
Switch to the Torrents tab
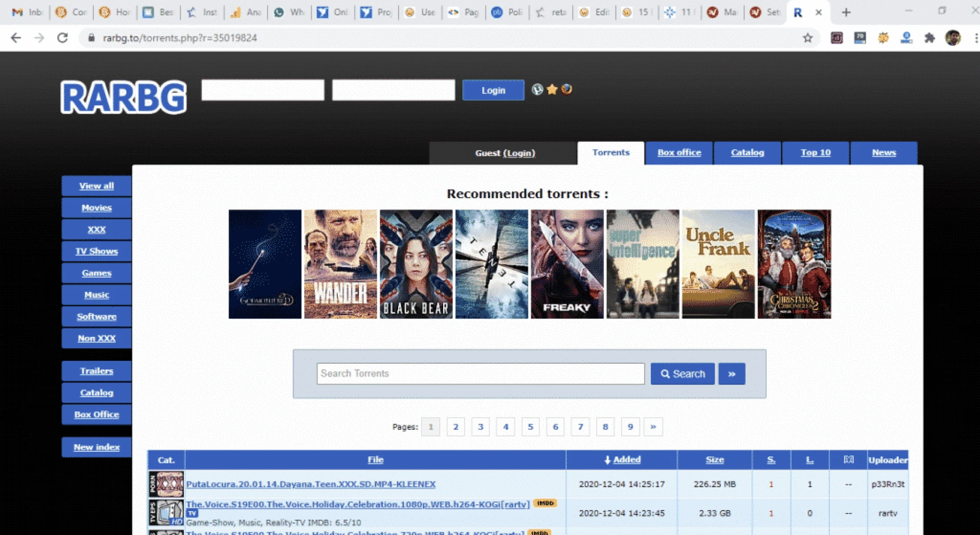pos(611,153)
